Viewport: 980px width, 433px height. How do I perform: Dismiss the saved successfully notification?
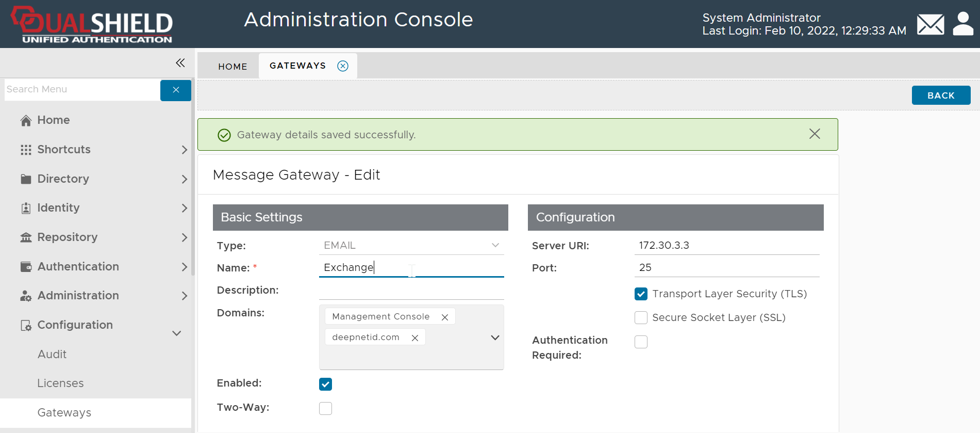[814, 134]
